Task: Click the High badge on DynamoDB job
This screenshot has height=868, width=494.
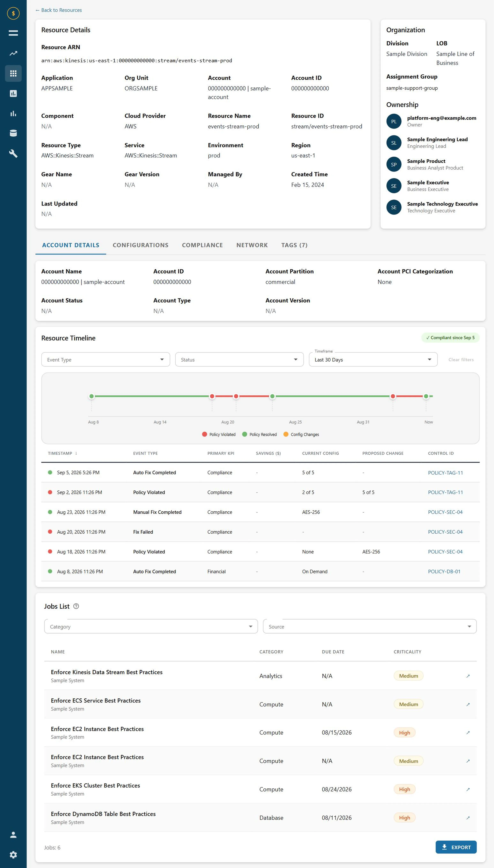Action: 404,817
